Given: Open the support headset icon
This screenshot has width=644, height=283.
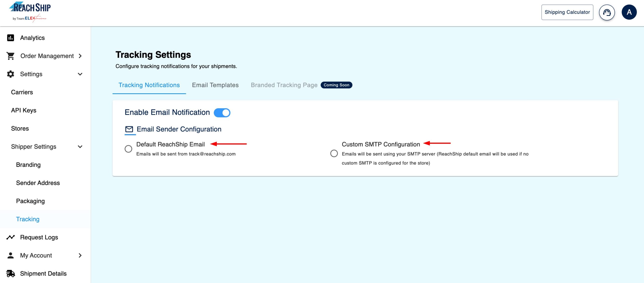Looking at the screenshot, I should [607, 12].
